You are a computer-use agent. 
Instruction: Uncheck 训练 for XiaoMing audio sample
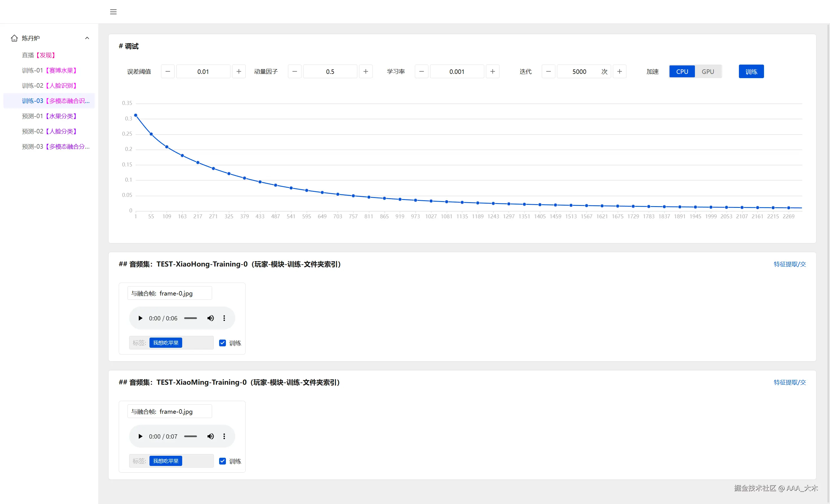[222, 461]
